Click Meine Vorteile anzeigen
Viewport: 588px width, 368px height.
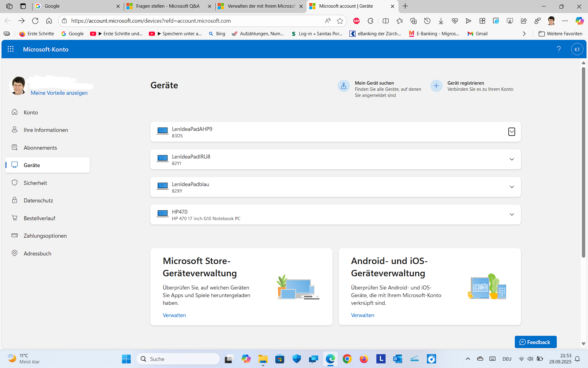tap(59, 93)
